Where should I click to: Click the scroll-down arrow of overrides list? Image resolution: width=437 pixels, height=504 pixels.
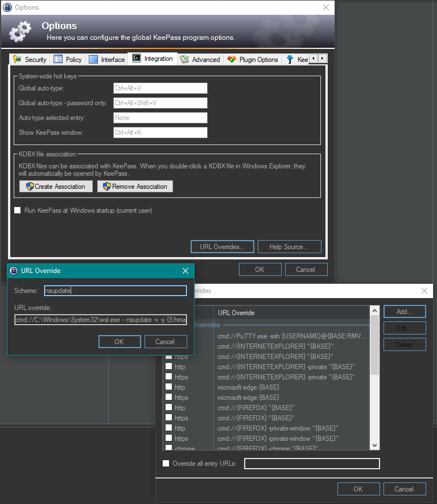tap(374, 445)
